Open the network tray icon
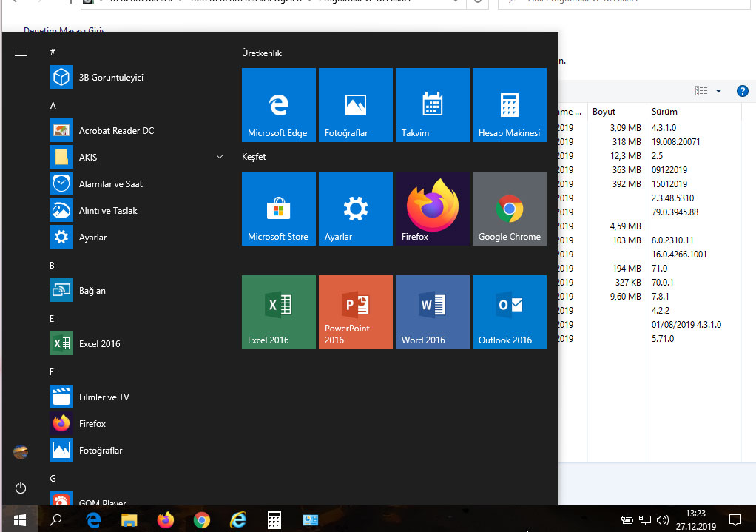 [645, 520]
